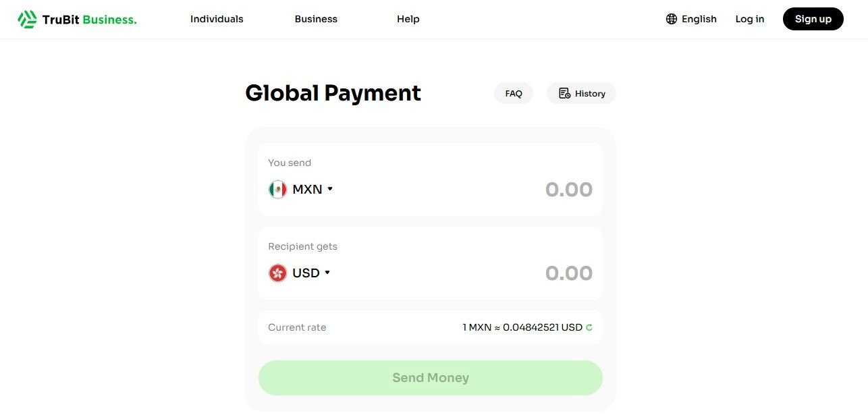Click the History document icon

click(x=565, y=94)
